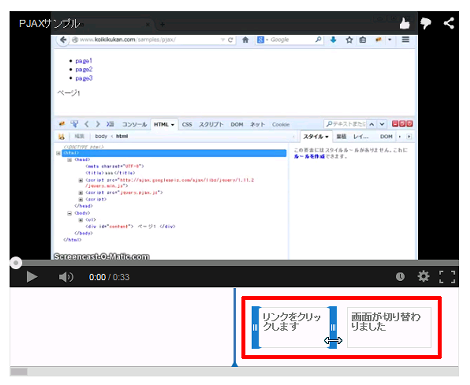Click the right blue handle of annotation
This screenshot has height=385, width=470.
333,327
